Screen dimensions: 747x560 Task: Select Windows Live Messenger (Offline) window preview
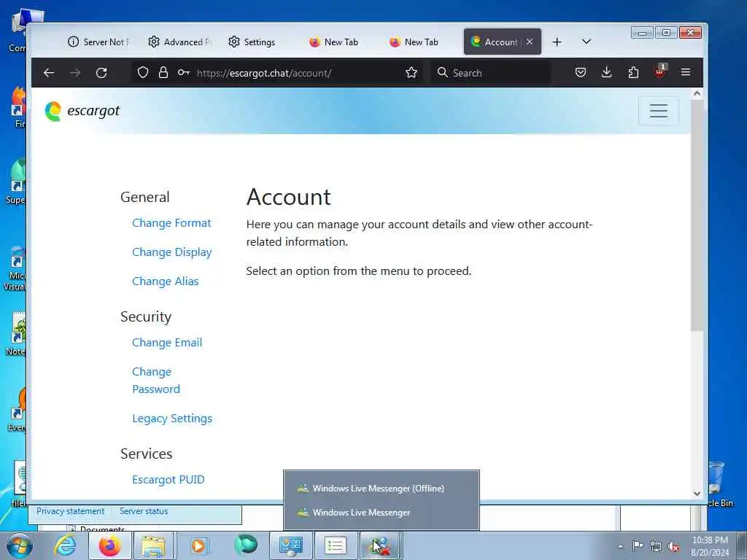tap(381, 488)
